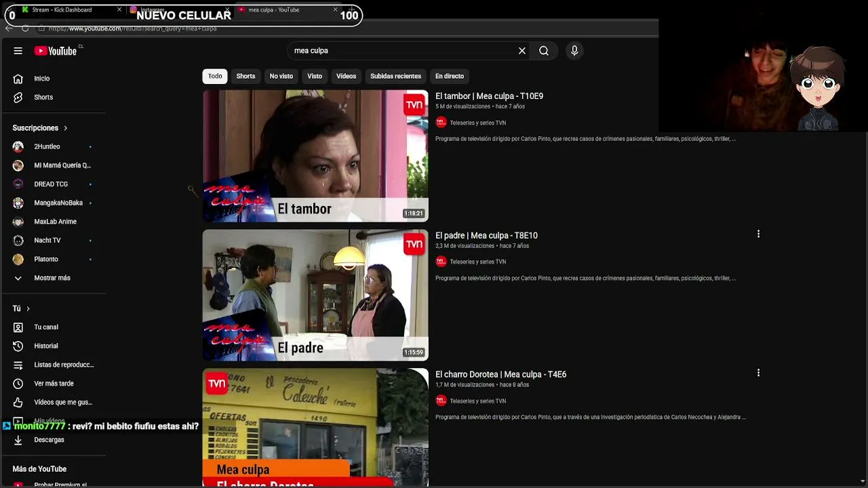Open Teleseries y series TVN under El tambor

(478, 123)
